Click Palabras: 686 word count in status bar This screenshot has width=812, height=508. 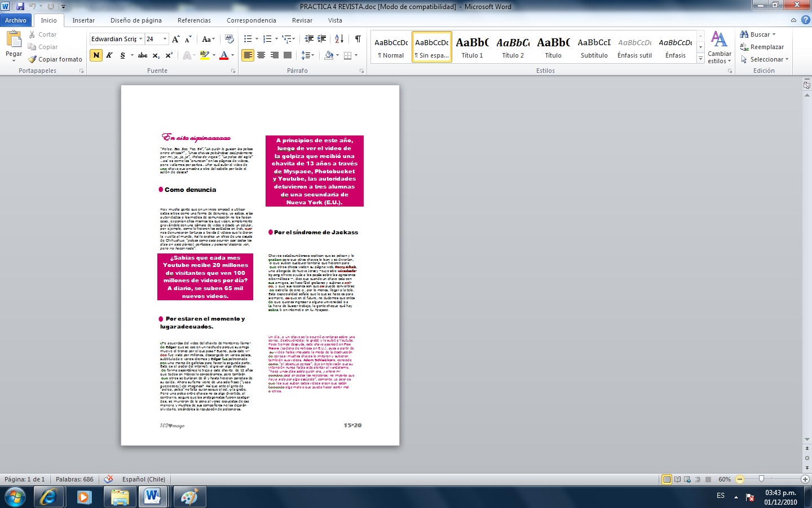pyautogui.click(x=75, y=479)
